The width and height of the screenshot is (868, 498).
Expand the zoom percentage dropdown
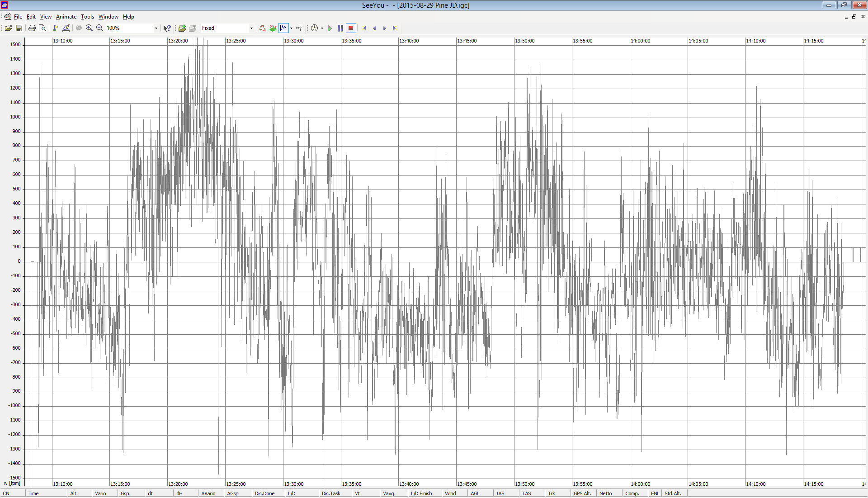(x=156, y=28)
